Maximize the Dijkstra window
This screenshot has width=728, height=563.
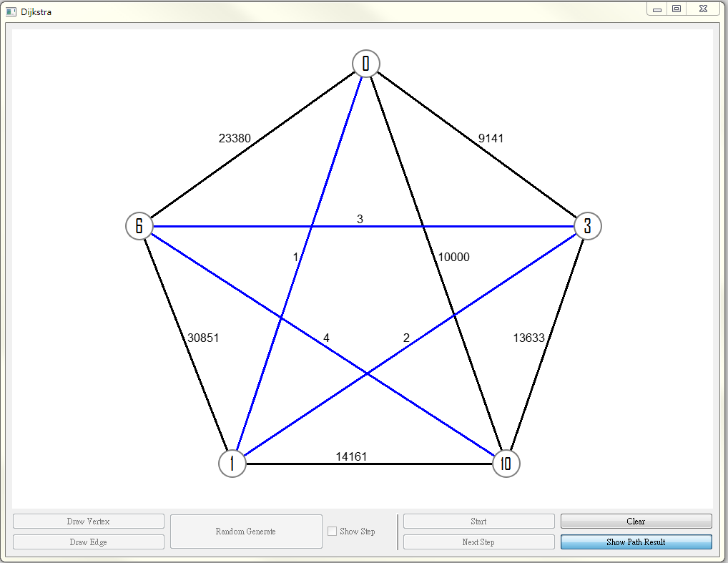(x=677, y=9)
